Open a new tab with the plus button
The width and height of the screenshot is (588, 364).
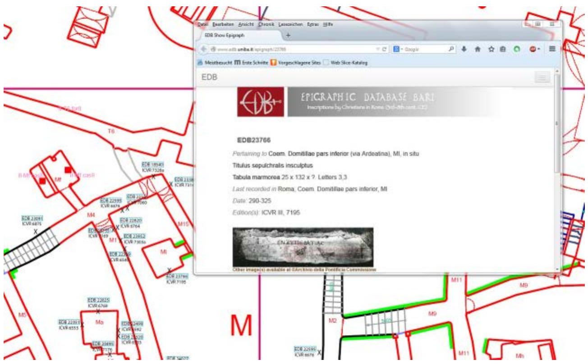(289, 35)
